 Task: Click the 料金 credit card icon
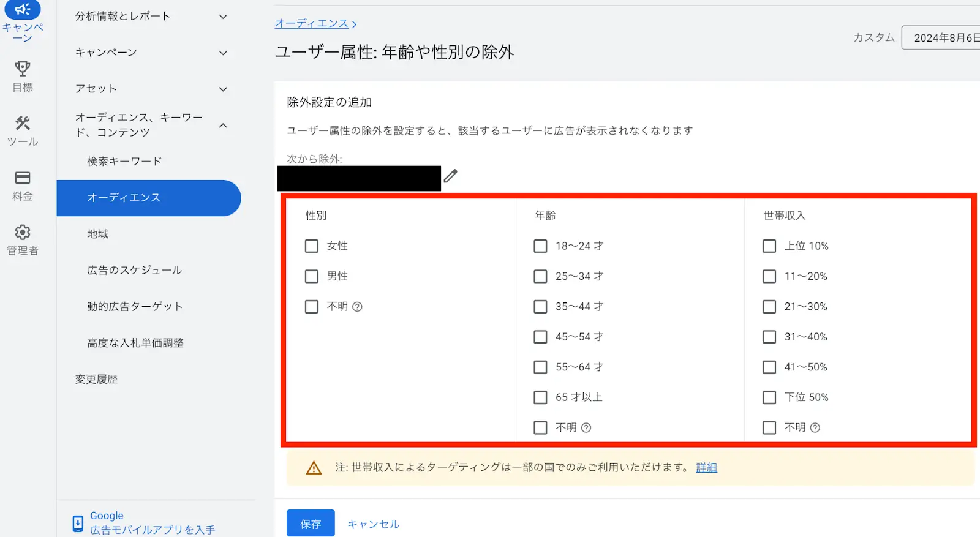point(23,178)
